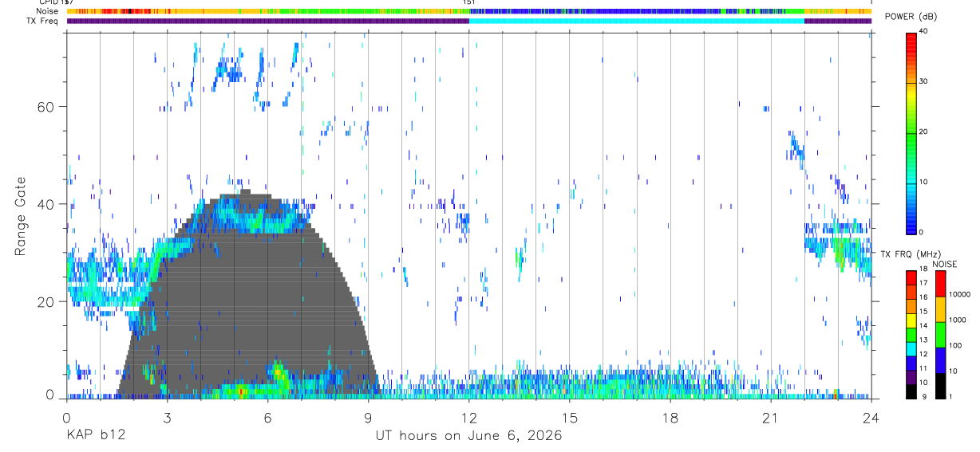Screen dimensions: 980x452
Task: Click the 10000 label in NOISE legend
Action: pos(958,294)
